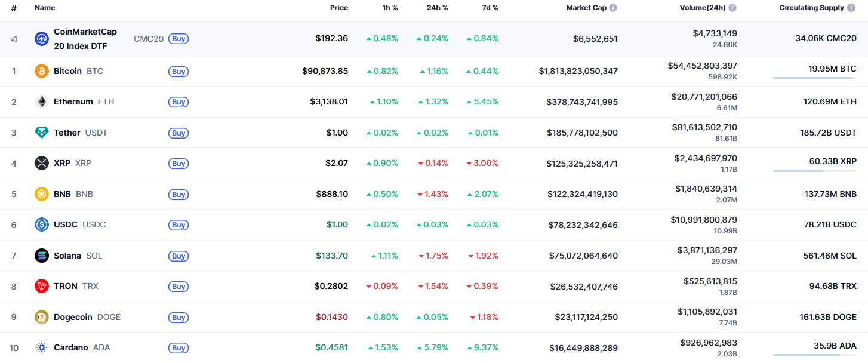The height and width of the screenshot is (363, 868).
Task: Sort table by Name header
Action: [x=45, y=8]
